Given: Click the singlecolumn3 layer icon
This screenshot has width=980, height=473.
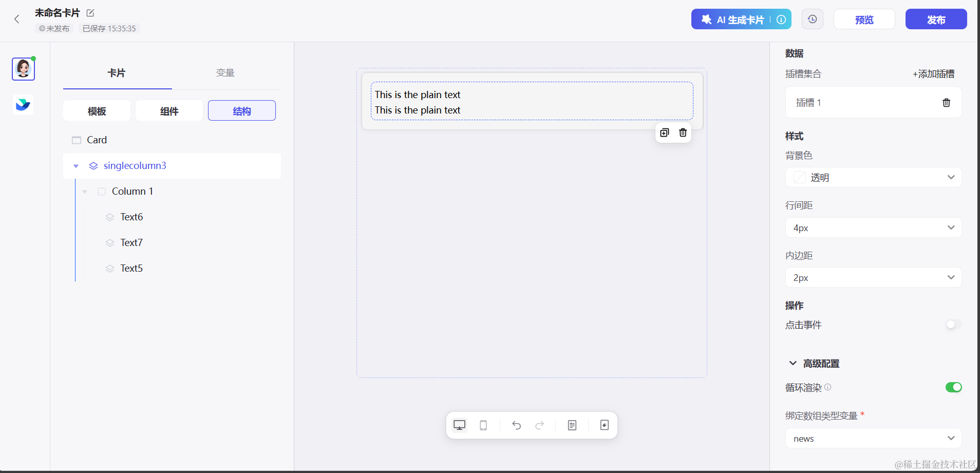Looking at the screenshot, I should click(93, 166).
